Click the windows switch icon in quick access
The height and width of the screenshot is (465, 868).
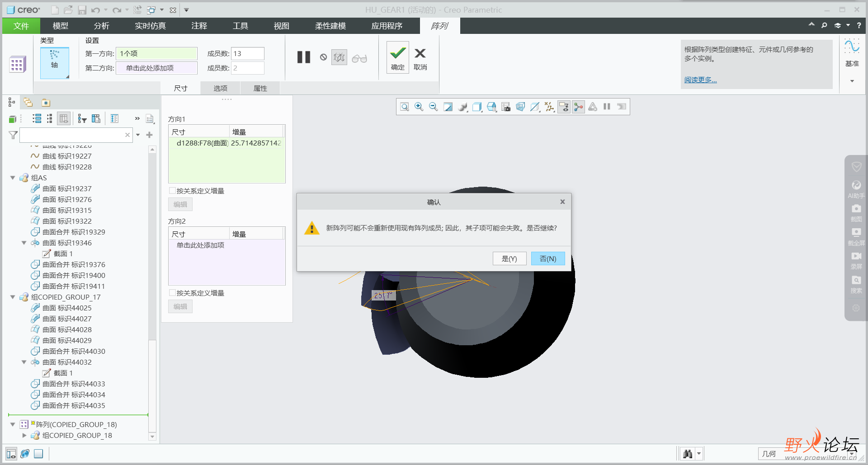coord(151,10)
